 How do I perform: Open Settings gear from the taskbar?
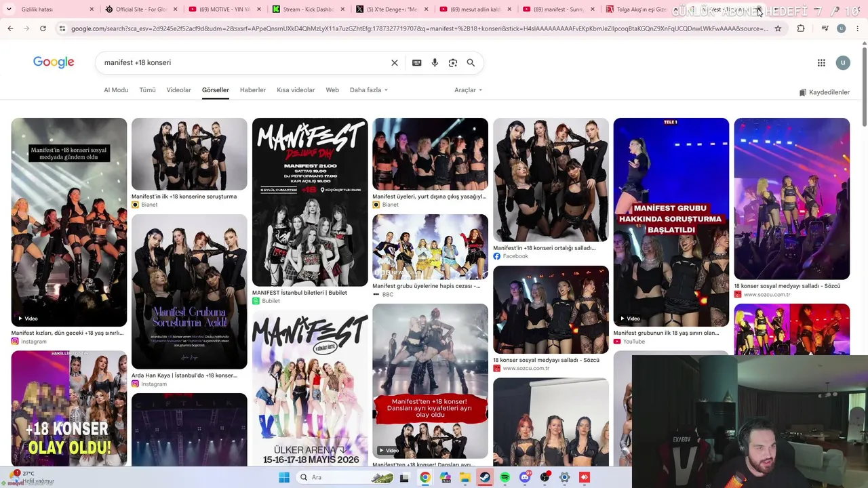coord(564,477)
